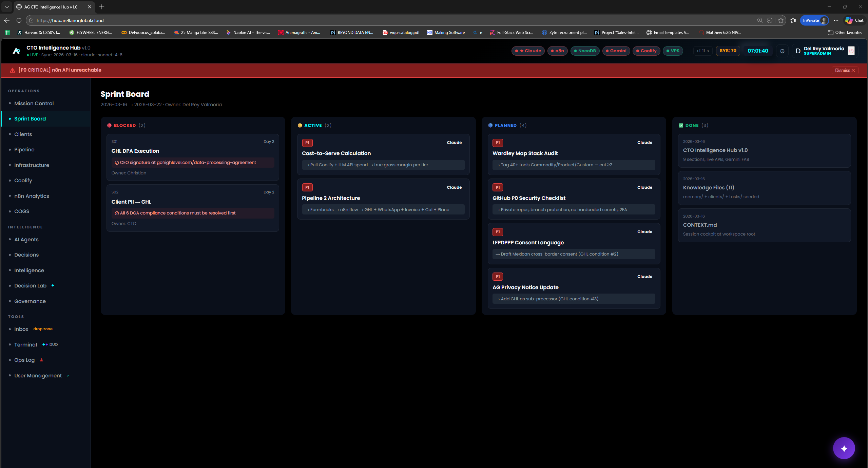Image resolution: width=868 pixels, height=468 pixels.
Task: Click the red BLOCKED column status dot
Action: point(109,125)
